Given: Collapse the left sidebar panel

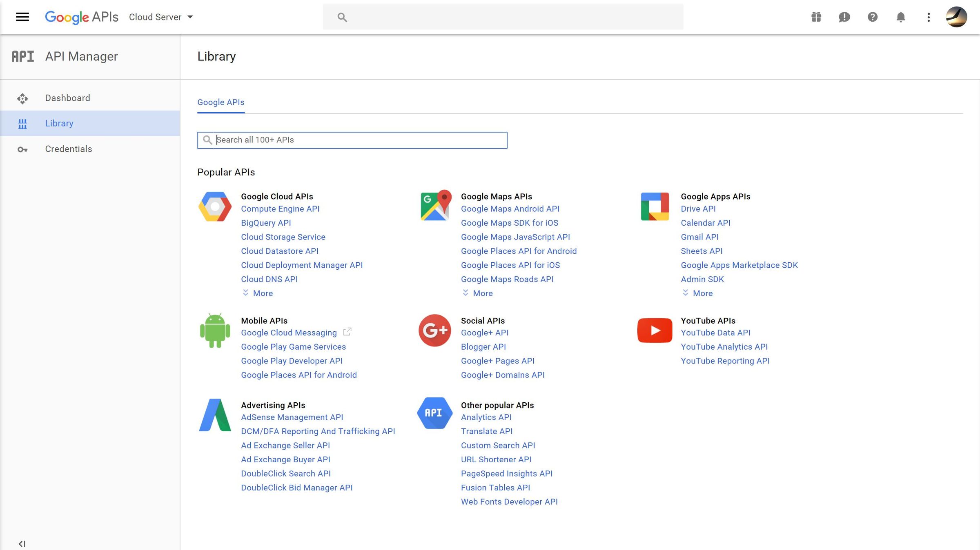Looking at the screenshot, I should coord(22,543).
